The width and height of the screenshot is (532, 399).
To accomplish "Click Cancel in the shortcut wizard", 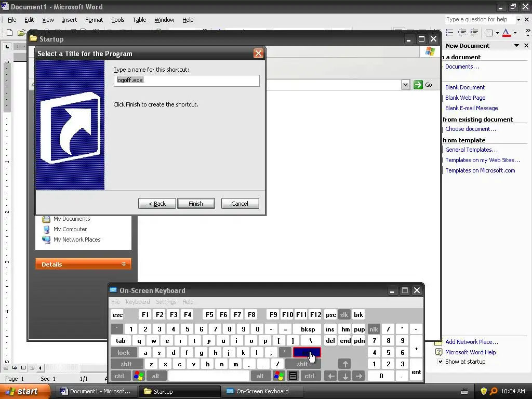I will [x=240, y=204].
